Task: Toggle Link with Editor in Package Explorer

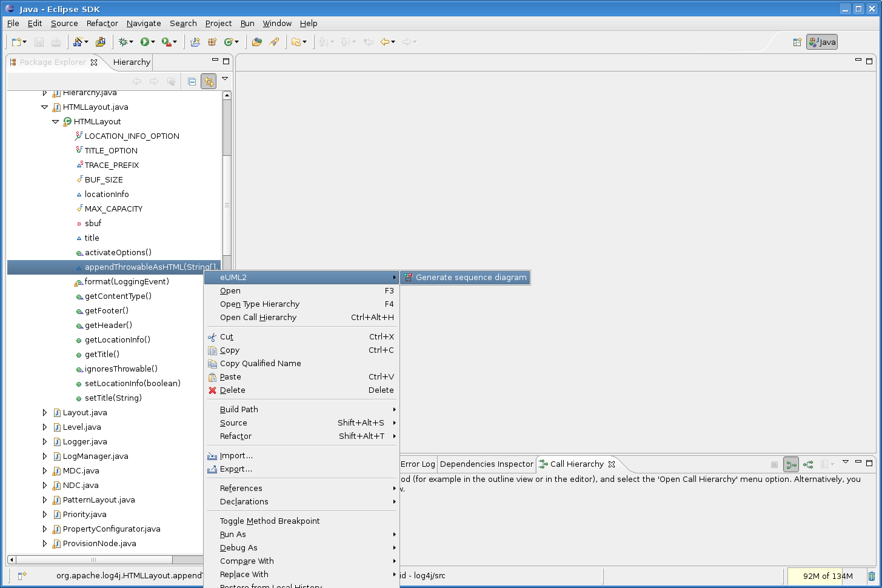Action: click(209, 81)
